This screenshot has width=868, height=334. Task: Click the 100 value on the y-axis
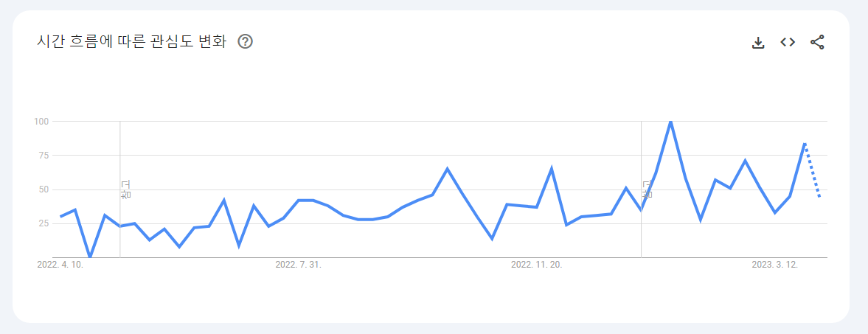click(43, 122)
